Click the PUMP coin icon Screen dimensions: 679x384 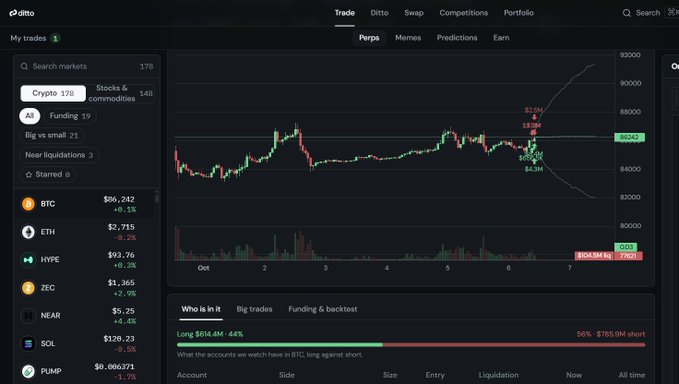28,371
